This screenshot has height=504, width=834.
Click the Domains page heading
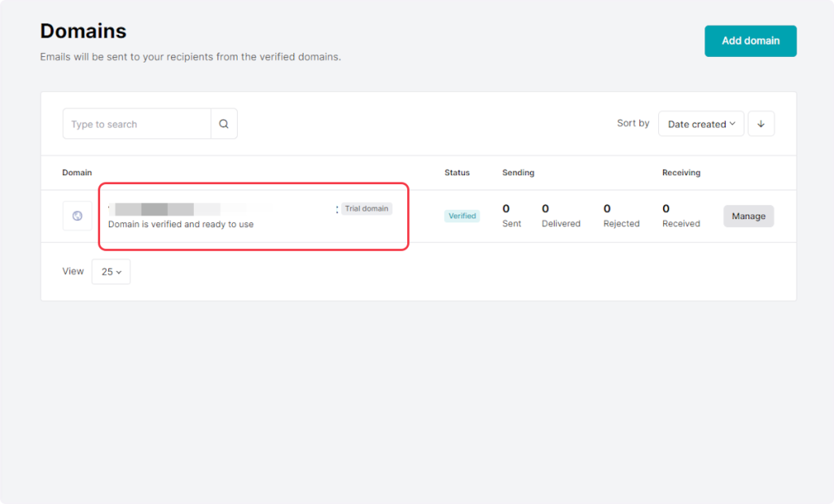pyautogui.click(x=83, y=31)
